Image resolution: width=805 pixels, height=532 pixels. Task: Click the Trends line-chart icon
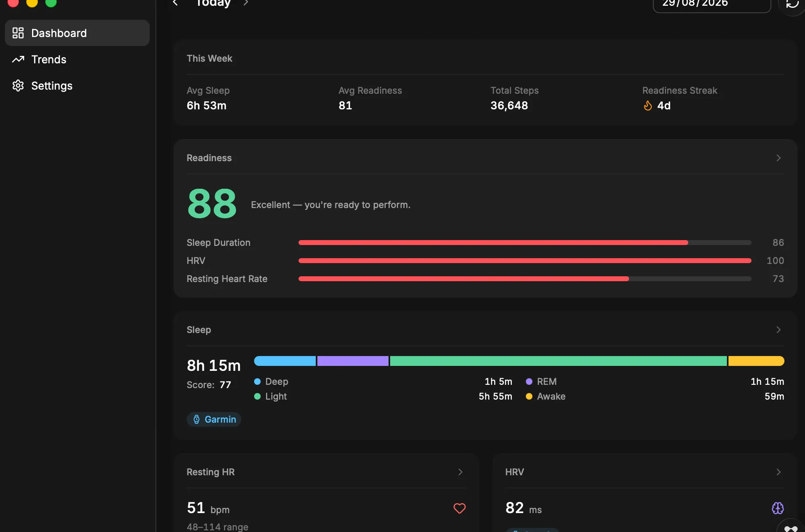coord(18,59)
